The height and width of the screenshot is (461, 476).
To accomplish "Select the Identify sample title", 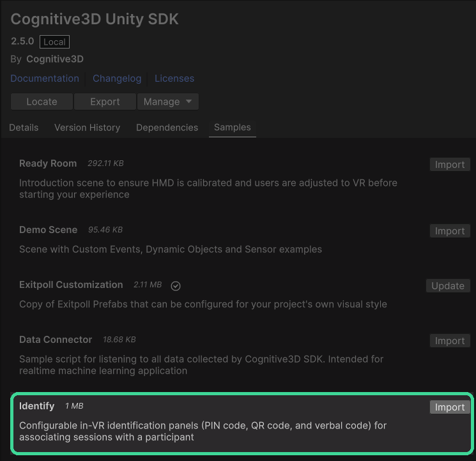I will coord(36,406).
